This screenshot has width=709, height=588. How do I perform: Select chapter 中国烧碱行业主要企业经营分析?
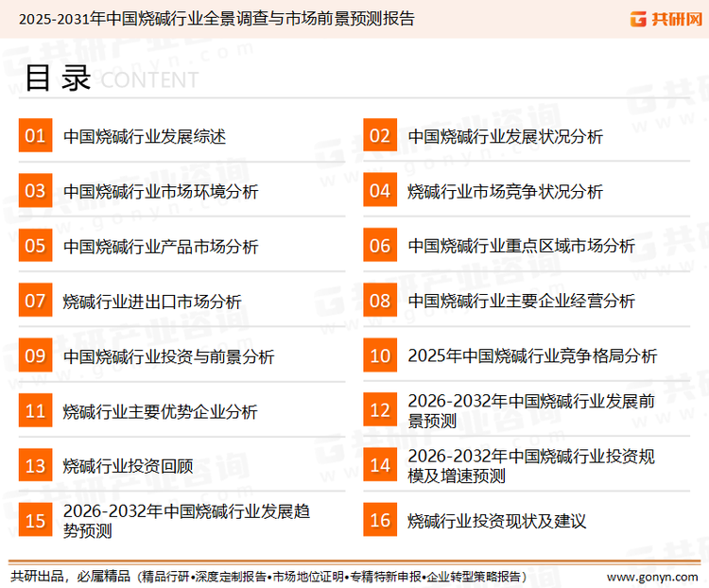[521, 301]
